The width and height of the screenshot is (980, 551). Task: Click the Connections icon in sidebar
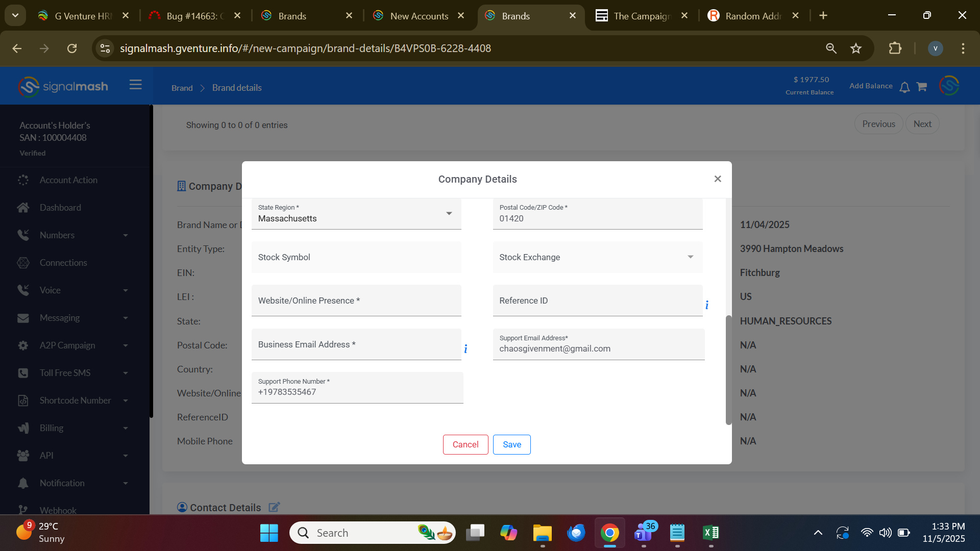coord(23,263)
